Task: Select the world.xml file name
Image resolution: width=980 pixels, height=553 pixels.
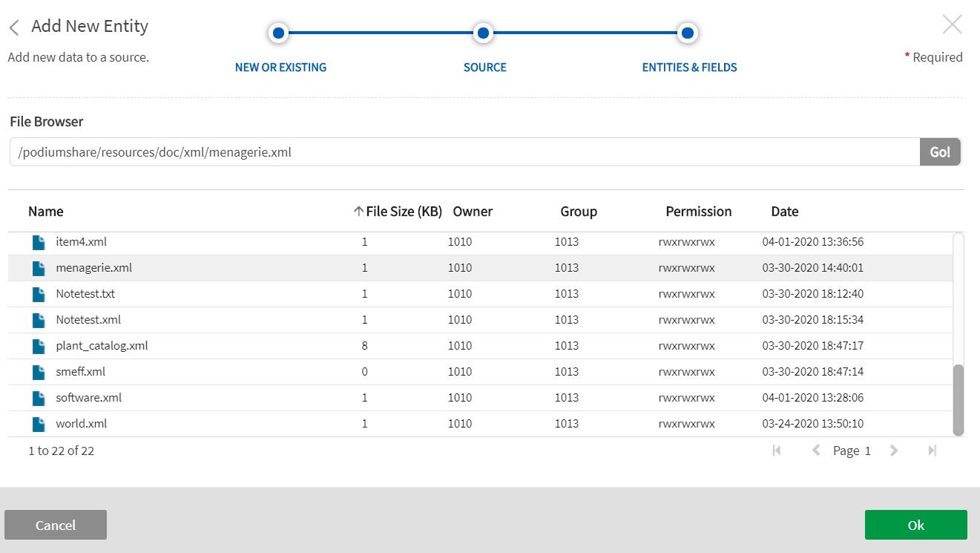Action: 82,424
